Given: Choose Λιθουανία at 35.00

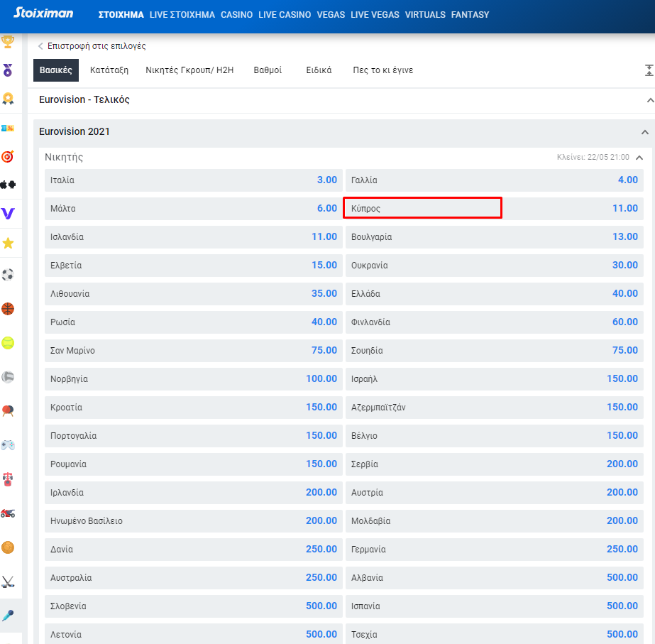Looking at the screenshot, I should pyautogui.click(x=194, y=294).
